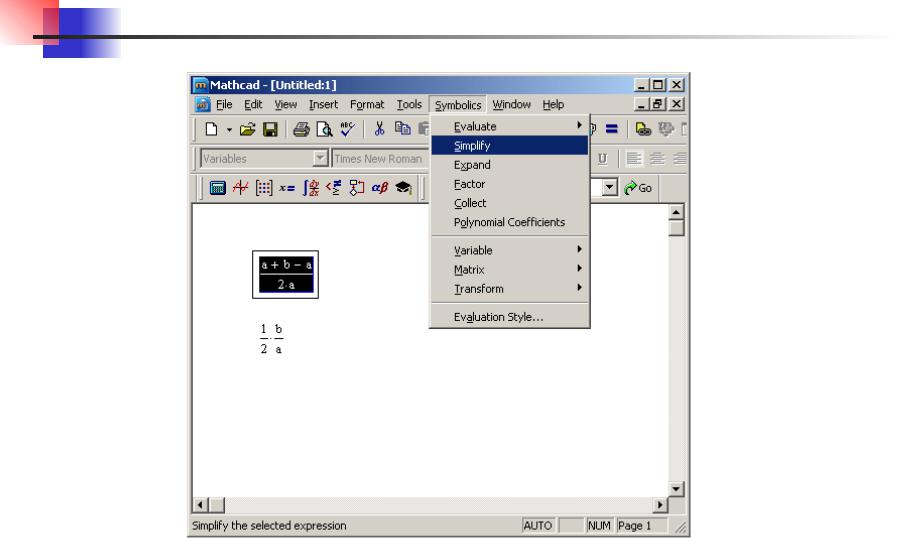The height and width of the screenshot is (538, 897).
Task: Run the ABC spell check icon
Action: click(x=347, y=129)
